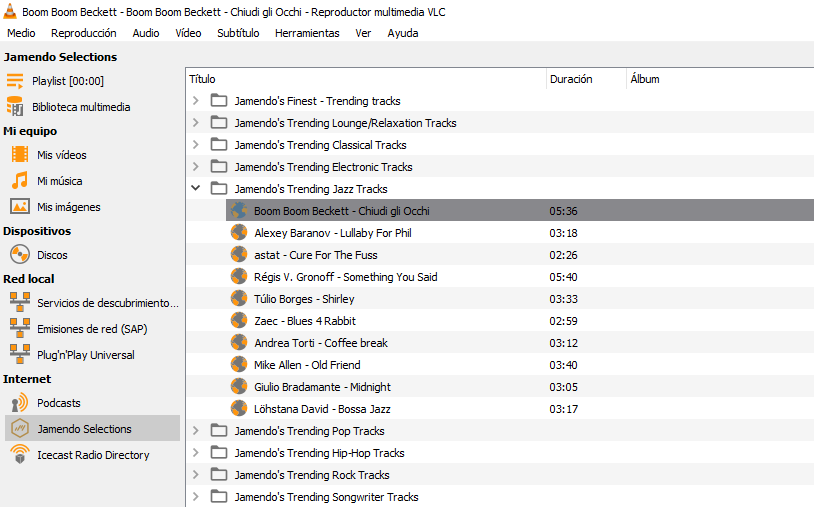Click globe icon beside Mike Allen track
814x507 pixels.
point(239,364)
